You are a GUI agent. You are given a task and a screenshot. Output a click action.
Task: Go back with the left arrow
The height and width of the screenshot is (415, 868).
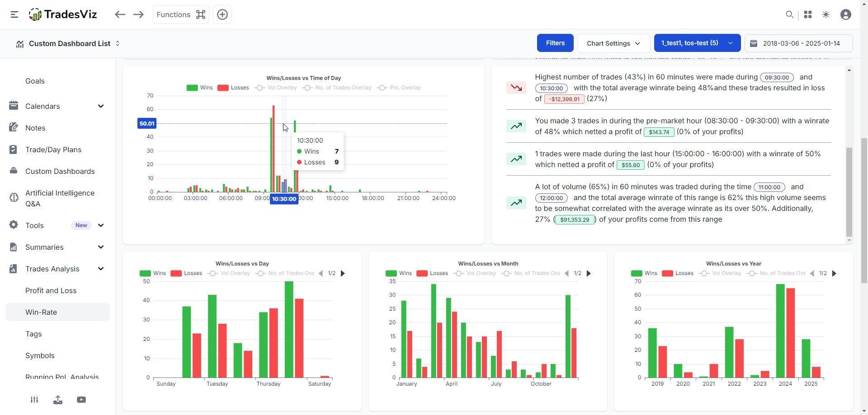pyautogui.click(x=120, y=14)
